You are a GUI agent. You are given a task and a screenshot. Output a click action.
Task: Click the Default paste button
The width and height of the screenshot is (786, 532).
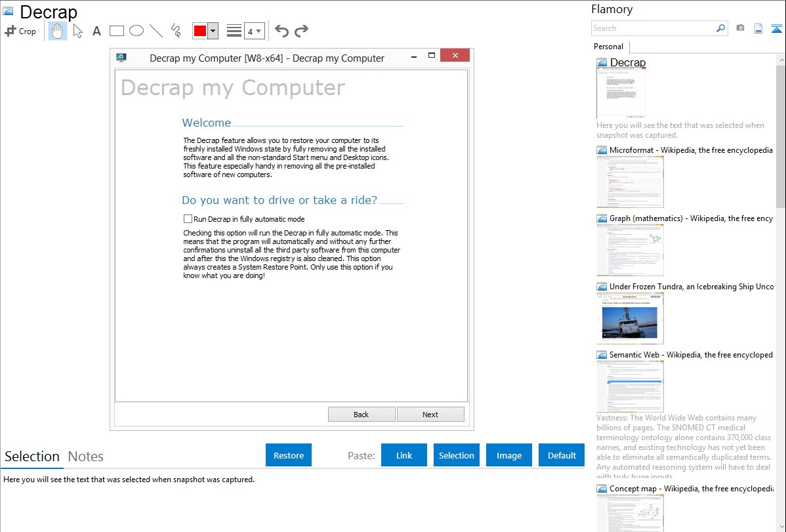[562, 455]
